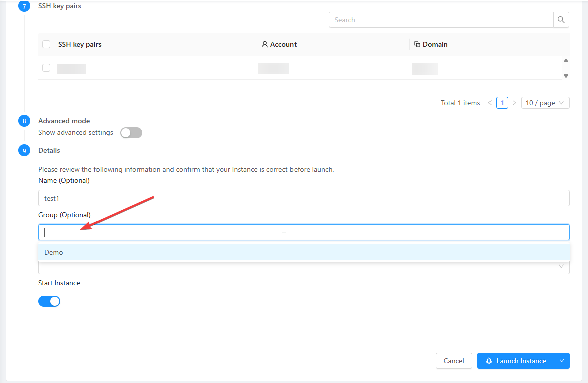Click the Cancel button
588x383 pixels.
point(453,361)
